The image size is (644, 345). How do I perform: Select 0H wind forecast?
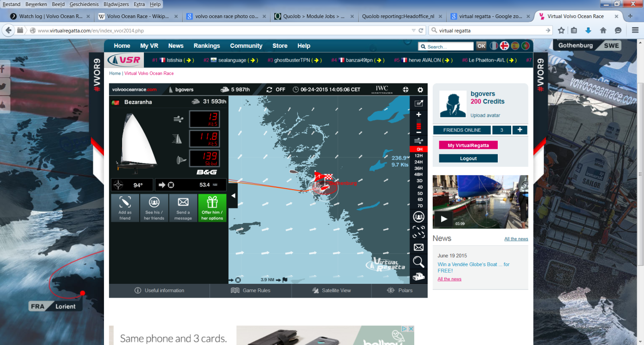pos(419,149)
